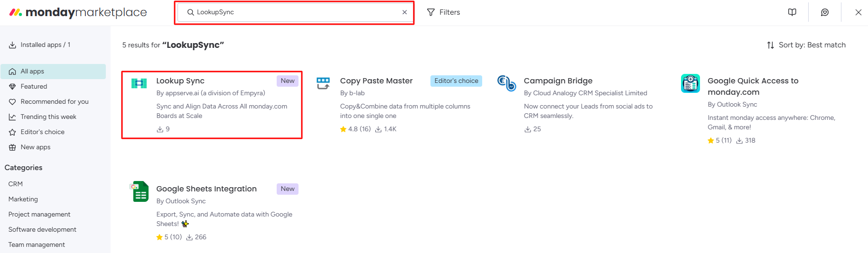Click the 5 (11) rating

(x=719, y=141)
